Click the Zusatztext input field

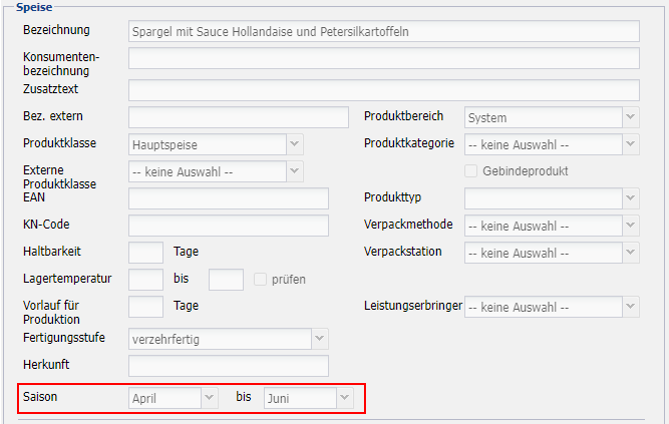click(383, 90)
